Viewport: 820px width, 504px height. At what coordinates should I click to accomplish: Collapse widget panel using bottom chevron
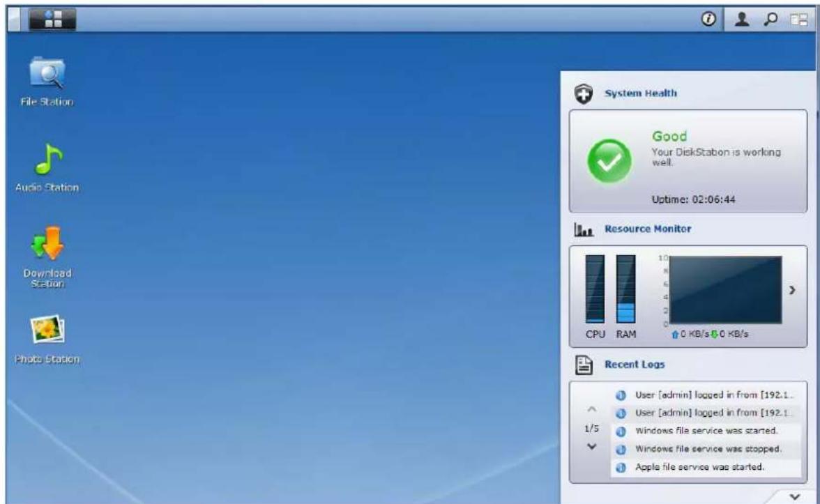click(795, 496)
